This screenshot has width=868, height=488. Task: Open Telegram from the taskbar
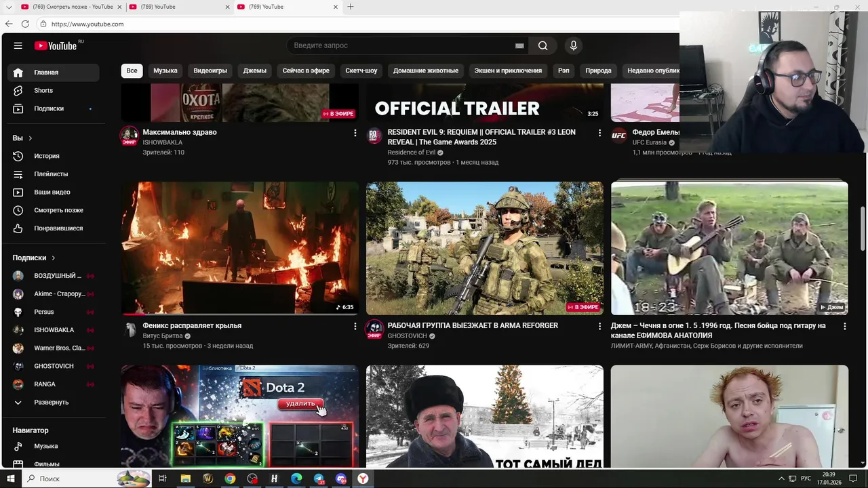point(319,479)
